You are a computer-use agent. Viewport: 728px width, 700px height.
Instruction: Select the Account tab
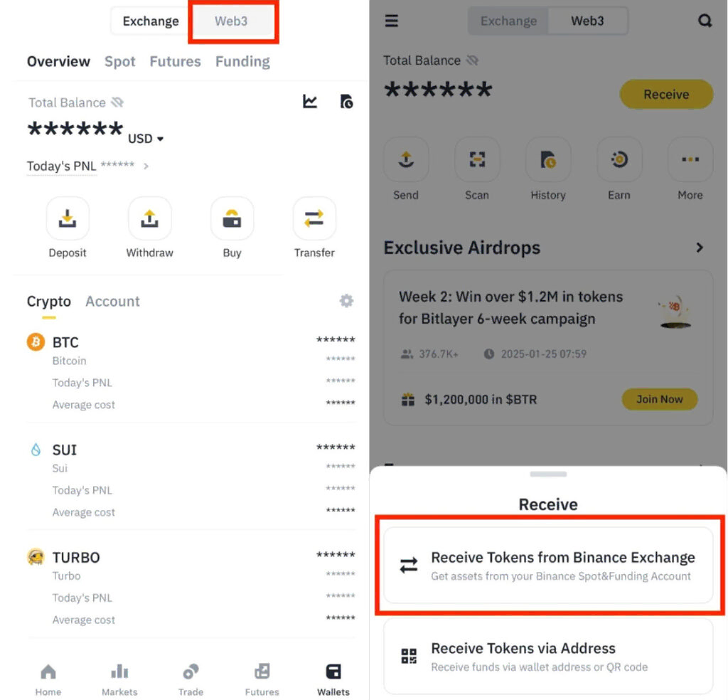pyautogui.click(x=112, y=302)
